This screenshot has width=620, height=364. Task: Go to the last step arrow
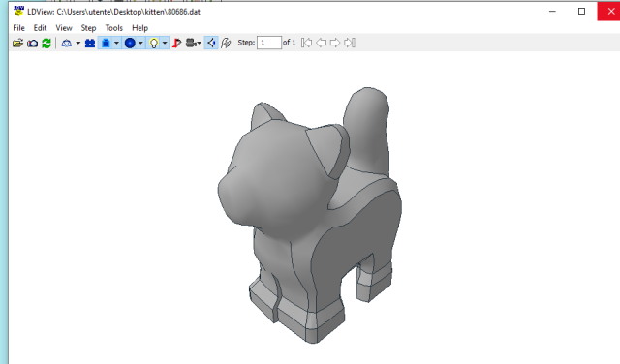point(350,43)
